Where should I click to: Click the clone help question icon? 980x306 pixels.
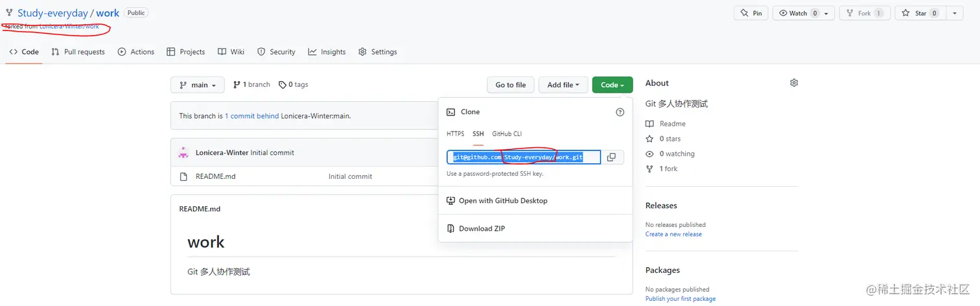620,112
